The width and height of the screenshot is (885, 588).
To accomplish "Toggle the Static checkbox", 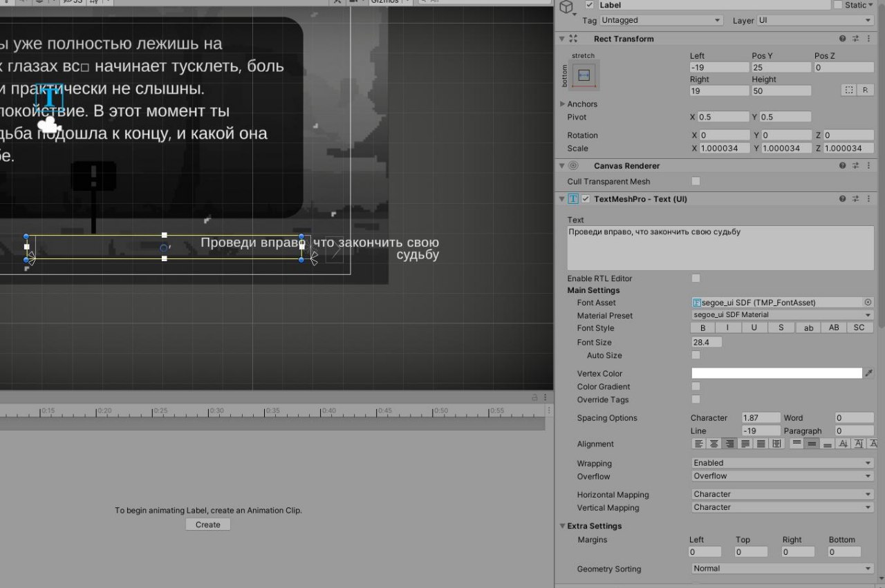I will (838, 5).
